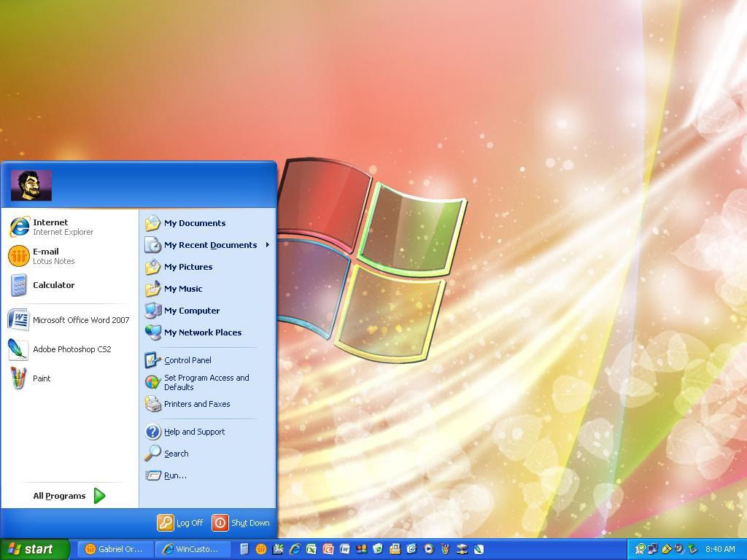Switch to the WinCusto... taskbar window
Image resolution: width=747 pixels, height=560 pixels.
[x=193, y=549]
